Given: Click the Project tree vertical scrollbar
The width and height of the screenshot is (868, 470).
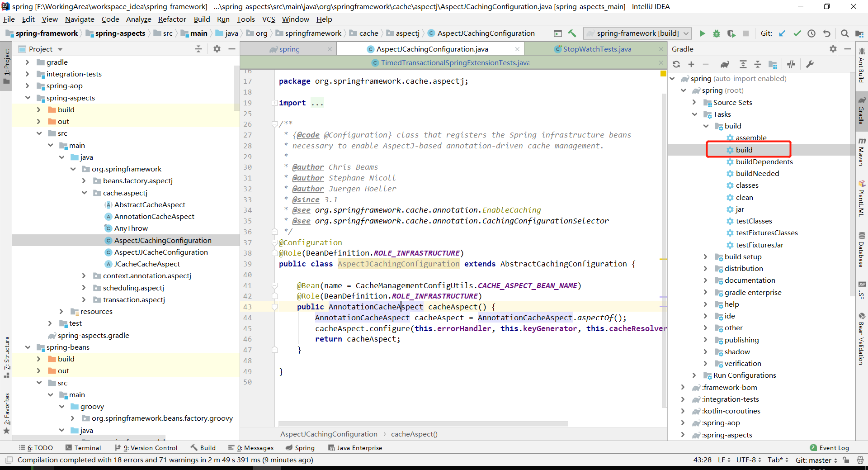Looking at the screenshot, I should pos(236,88).
